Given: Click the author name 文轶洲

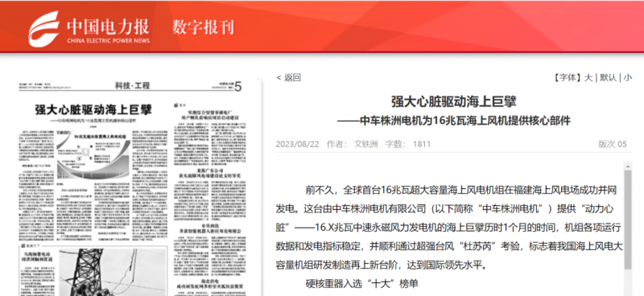Looking at the screenshot, I should coord(366,144).
